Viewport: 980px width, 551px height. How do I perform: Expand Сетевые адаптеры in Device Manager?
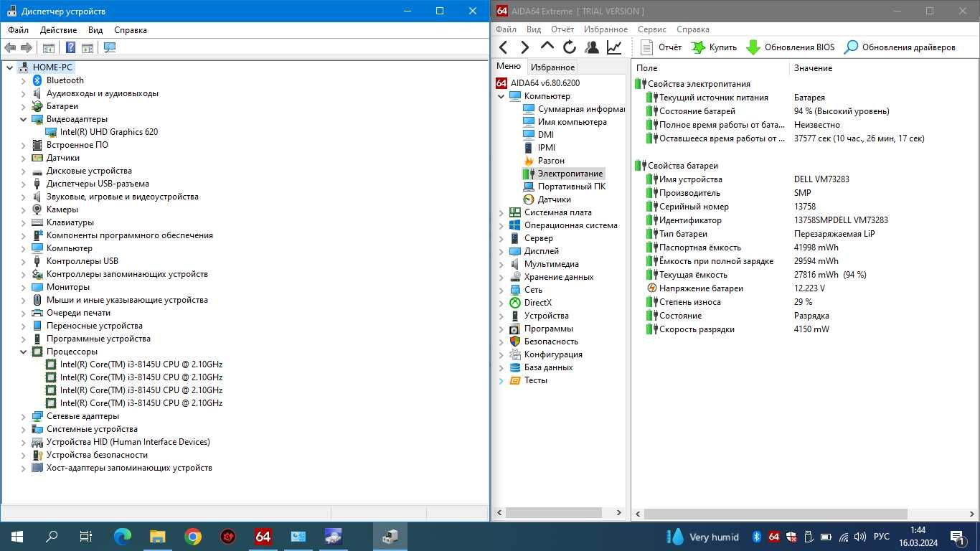pyautogui.click(x=23, y=416)
